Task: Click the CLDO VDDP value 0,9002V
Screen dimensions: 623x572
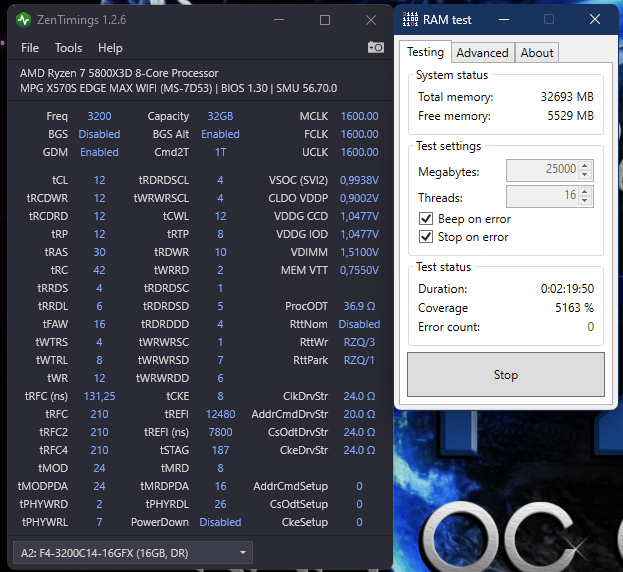Action: click(359, 198)
